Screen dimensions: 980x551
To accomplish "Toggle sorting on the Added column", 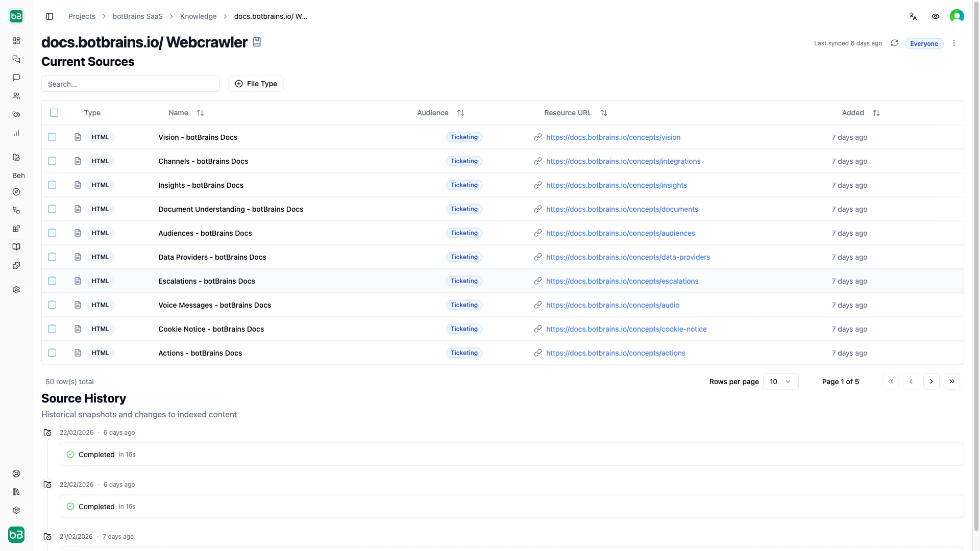I will point(876,113).
